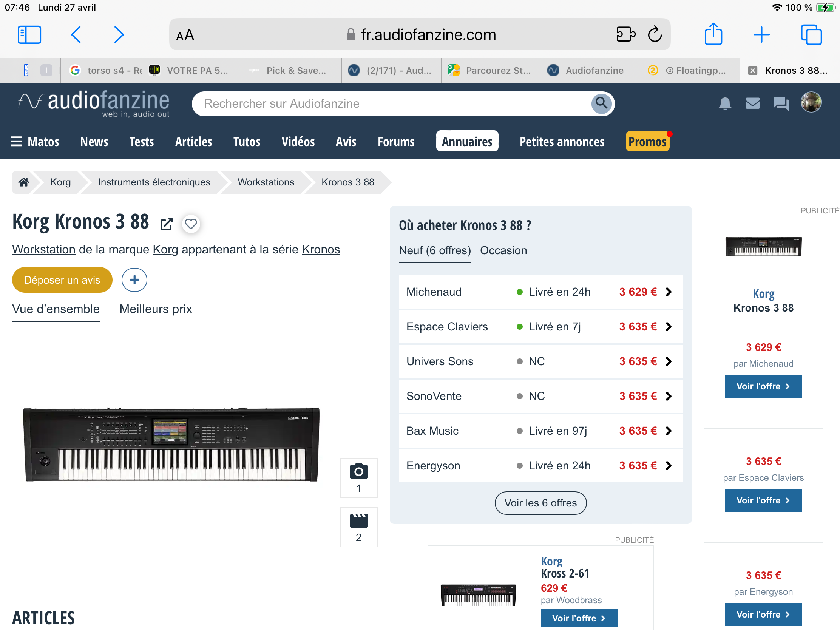The image size is (840, 630).
Task: Open the envelope messages icon
Action: 752,103
